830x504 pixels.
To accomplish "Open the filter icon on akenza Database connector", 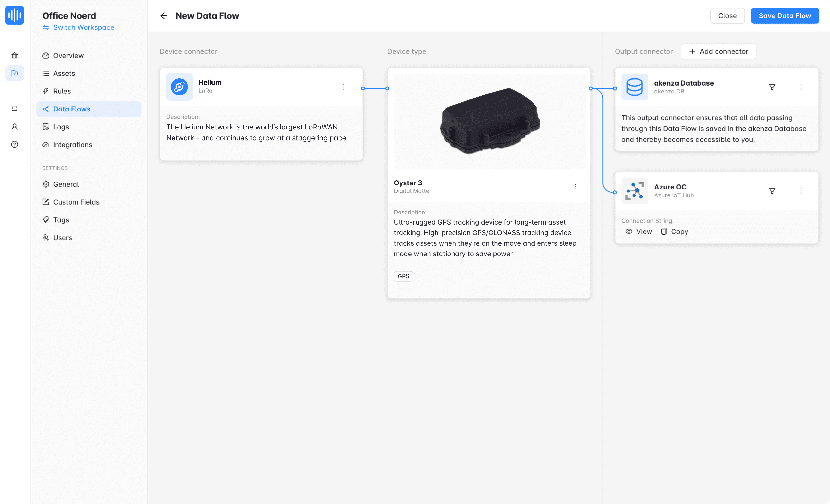I will 772,87.
